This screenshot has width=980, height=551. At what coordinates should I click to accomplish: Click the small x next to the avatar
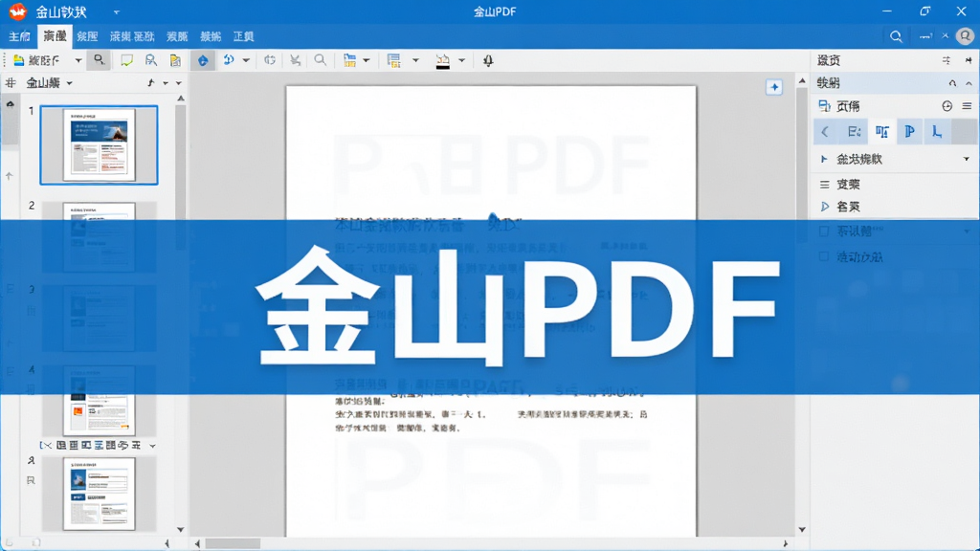click(945, 35)
